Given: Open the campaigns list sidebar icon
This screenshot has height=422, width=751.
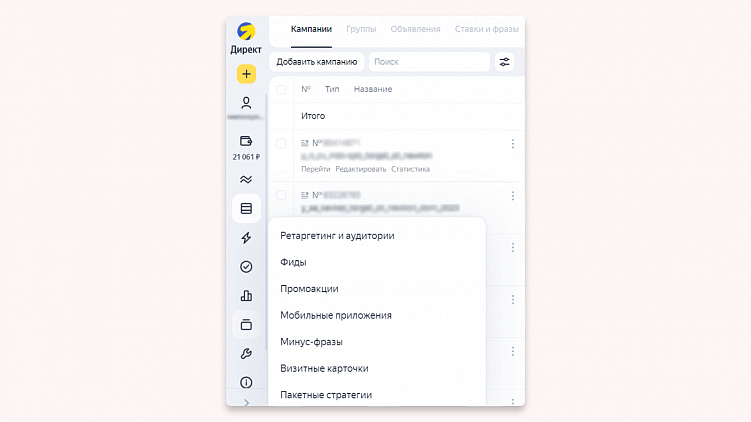Looking at the screenshot, I should [246, 208].
